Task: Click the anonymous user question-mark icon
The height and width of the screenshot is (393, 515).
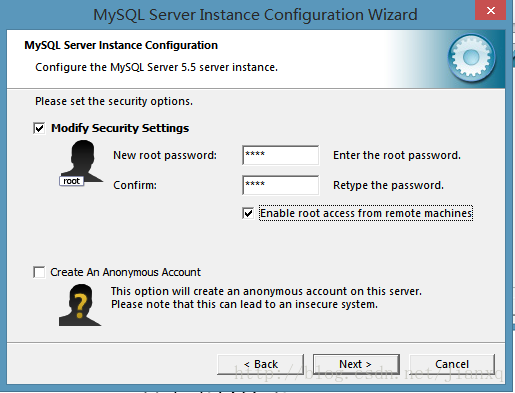Action: [x=80, y=305]
